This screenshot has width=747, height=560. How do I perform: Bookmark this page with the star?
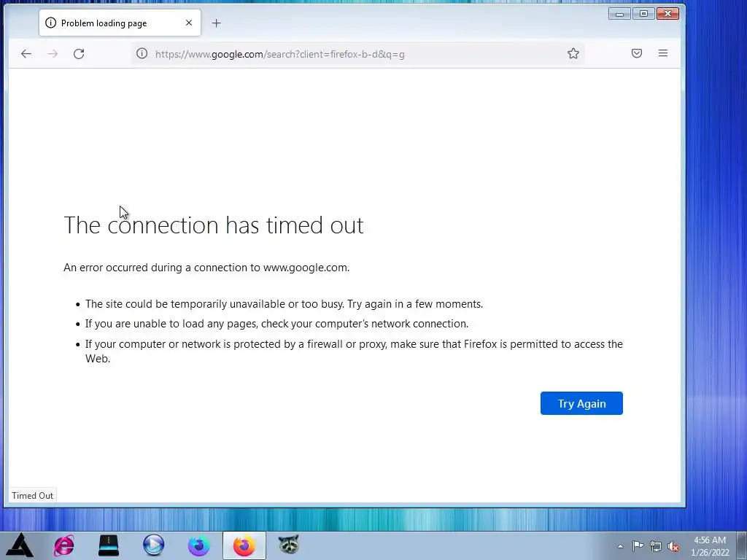click(x=573, y=53)
